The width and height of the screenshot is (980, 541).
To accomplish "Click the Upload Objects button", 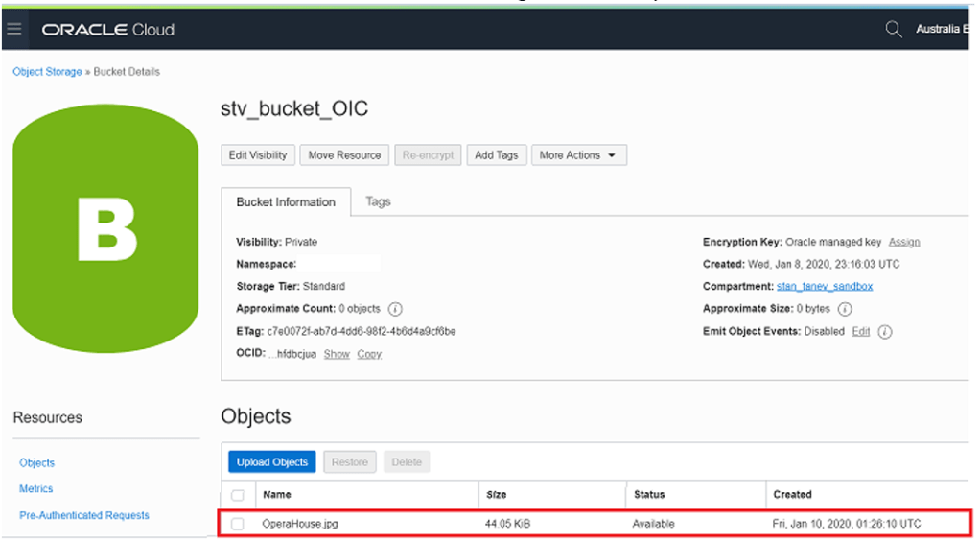I will click(x=272, y=462).
